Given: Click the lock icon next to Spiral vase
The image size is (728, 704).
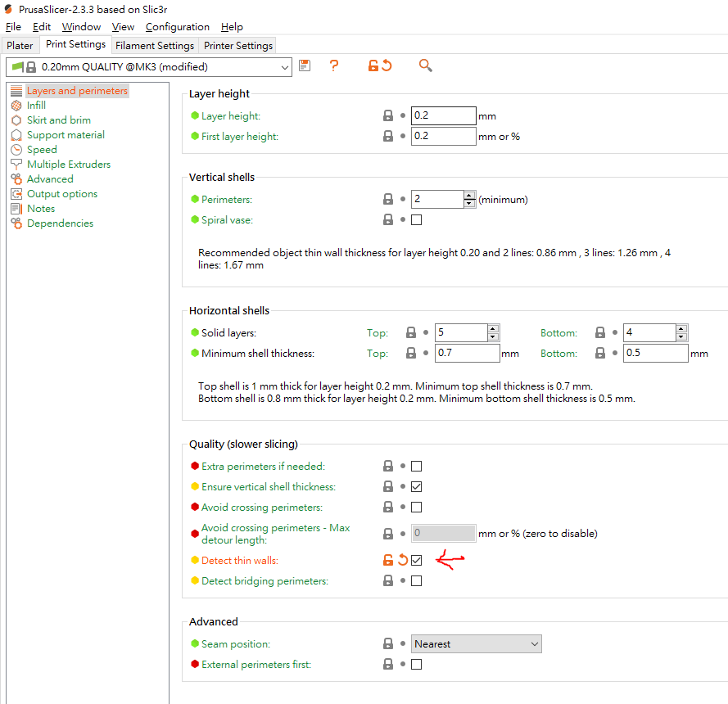Looking at the screenshot, I should point(388,219).
